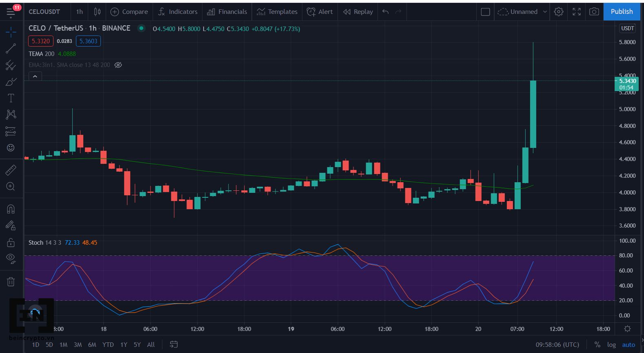Click the Publish button
This screenshot has width=644, height=353.
621,12
